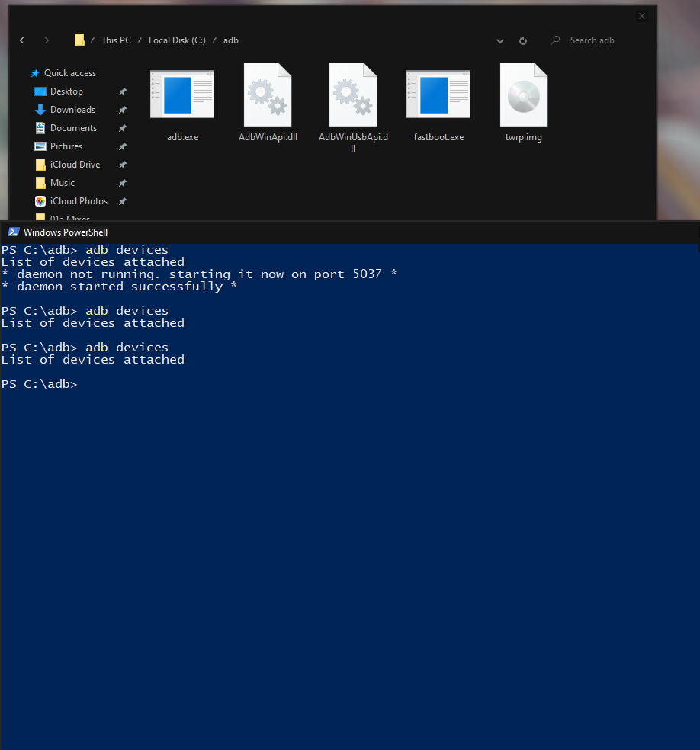Click the pin icon next to iCloud Photos

coord(123,201)
